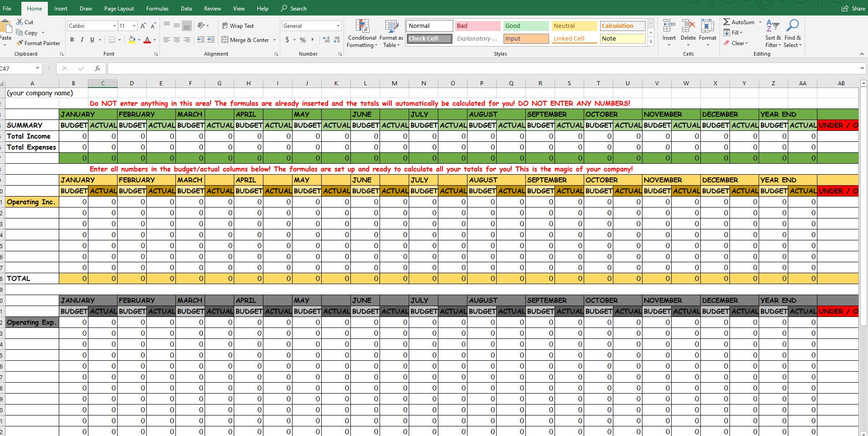Viewport: 868px width, 436px height.
Task: Click the Insert Function fx icon
Action: click(x=97, y=68)
